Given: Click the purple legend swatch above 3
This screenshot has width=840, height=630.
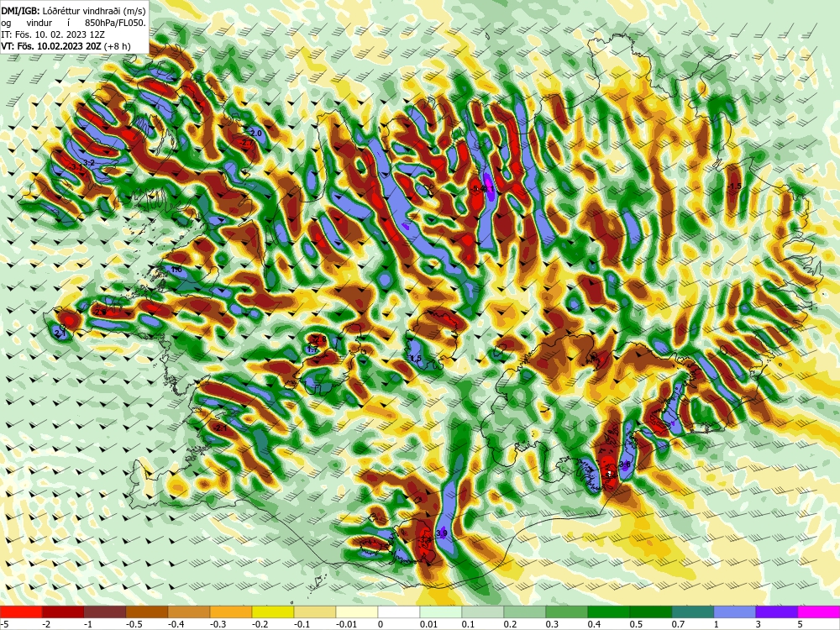Looking at the screenshot, I should (777, 612).
